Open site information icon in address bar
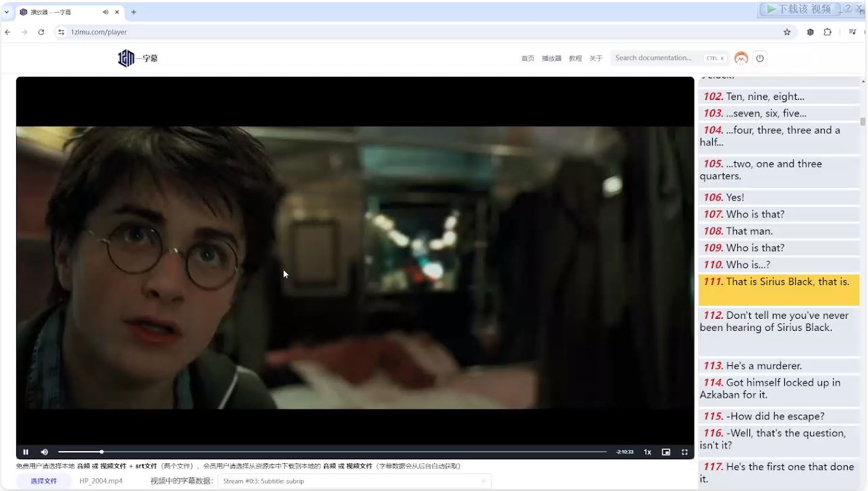Viewport: 868px width, 491px height. [61, 32]
